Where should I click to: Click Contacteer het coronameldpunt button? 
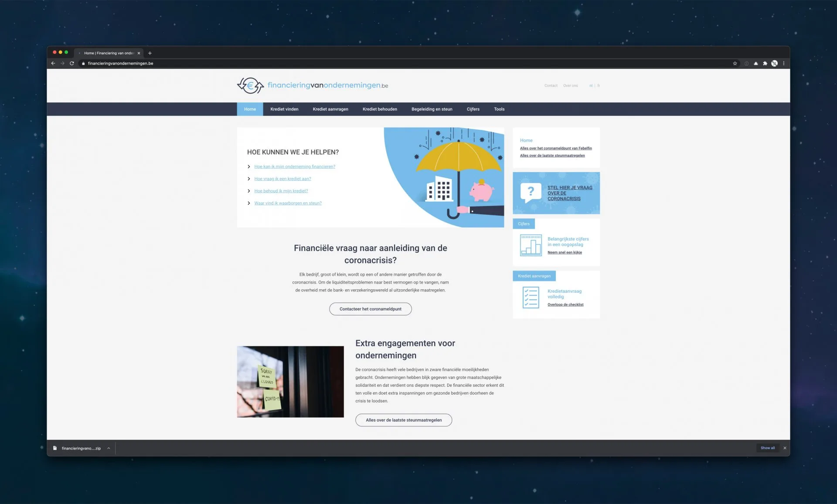[371, 309]
